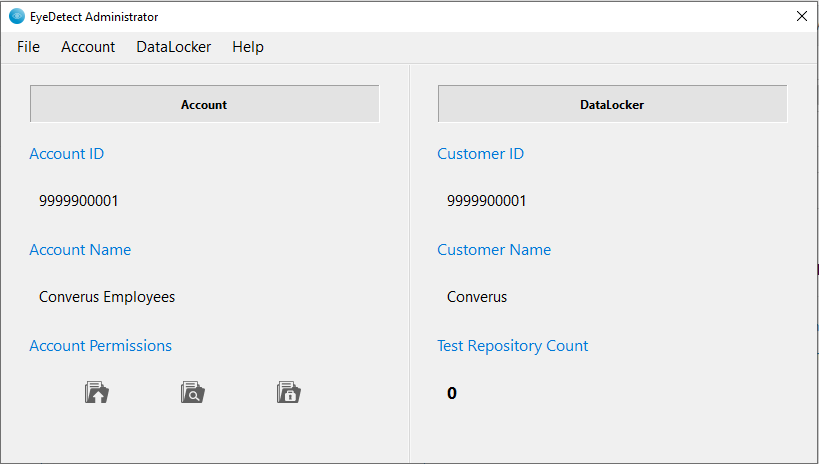Screen dimensions: 819x464
Task: Select the Account Permissions label
Action: point(100,345)
